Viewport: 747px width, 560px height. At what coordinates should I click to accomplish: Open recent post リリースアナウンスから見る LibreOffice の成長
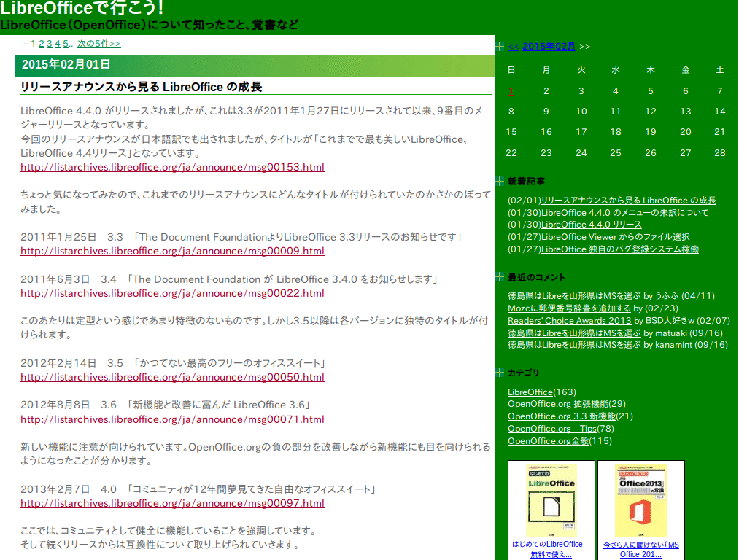click(628, 201)
